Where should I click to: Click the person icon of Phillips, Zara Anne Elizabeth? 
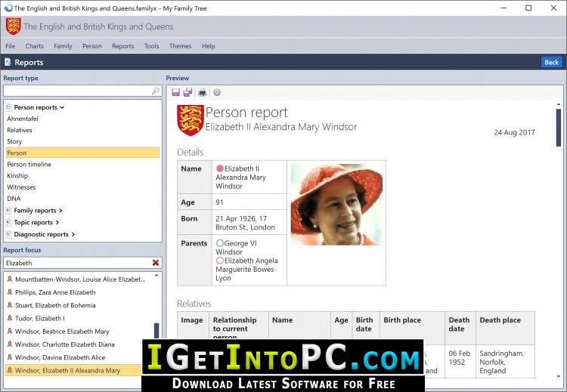pos(10,292)
